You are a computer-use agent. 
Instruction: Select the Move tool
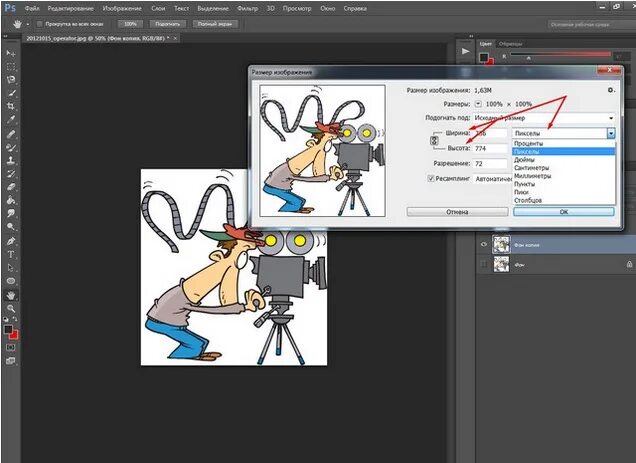click(11, 54)
